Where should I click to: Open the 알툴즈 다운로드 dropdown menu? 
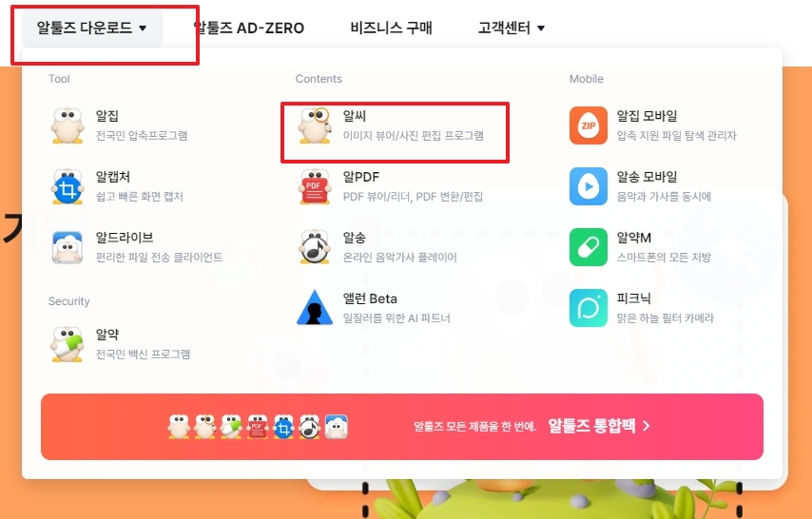click(91, 28)
